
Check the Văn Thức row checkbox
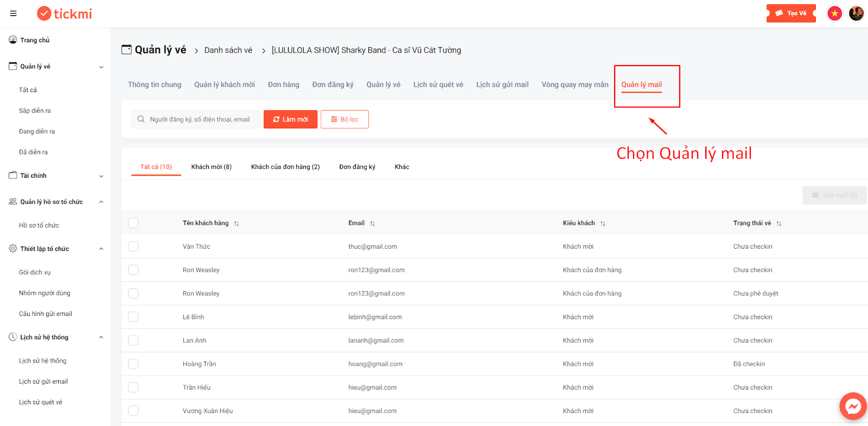click(x=133, y=246)
